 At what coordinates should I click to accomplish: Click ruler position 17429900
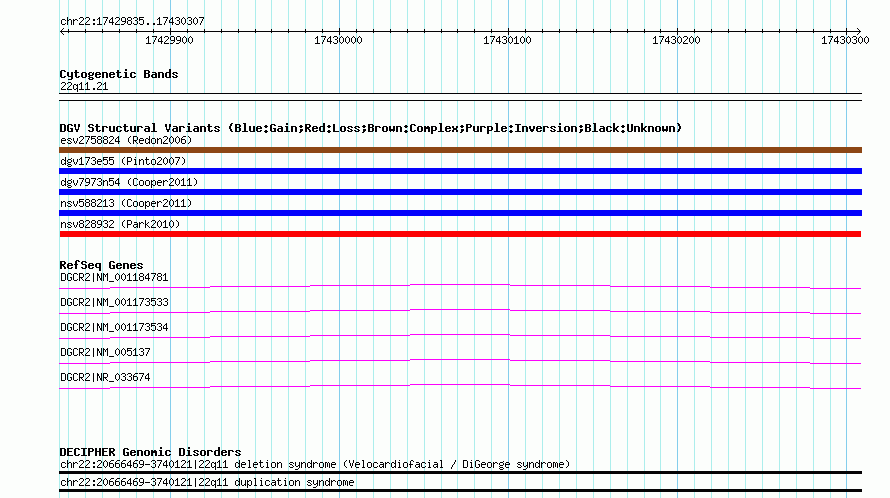click(x=169, y=40)
